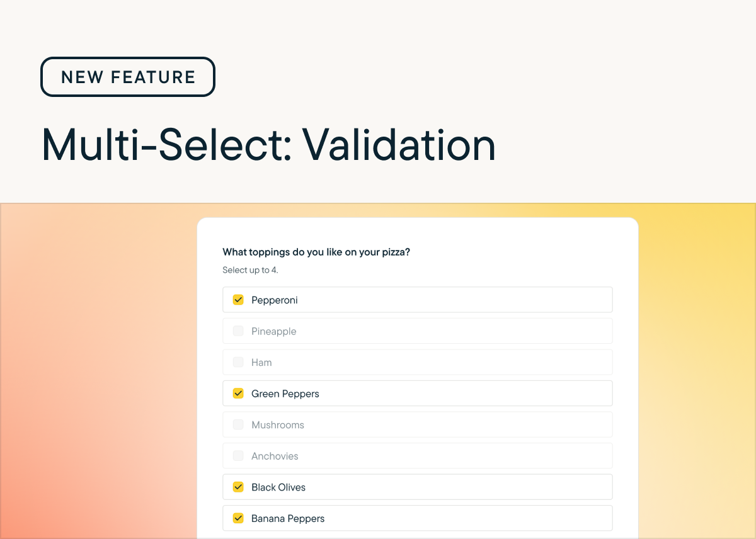Uncheck the Green Peppers checkbox

(x=238, y=394)
